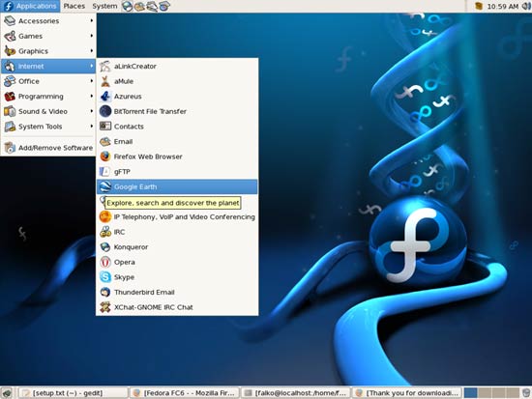Select the highlighted Internet category

click(48, 66)
